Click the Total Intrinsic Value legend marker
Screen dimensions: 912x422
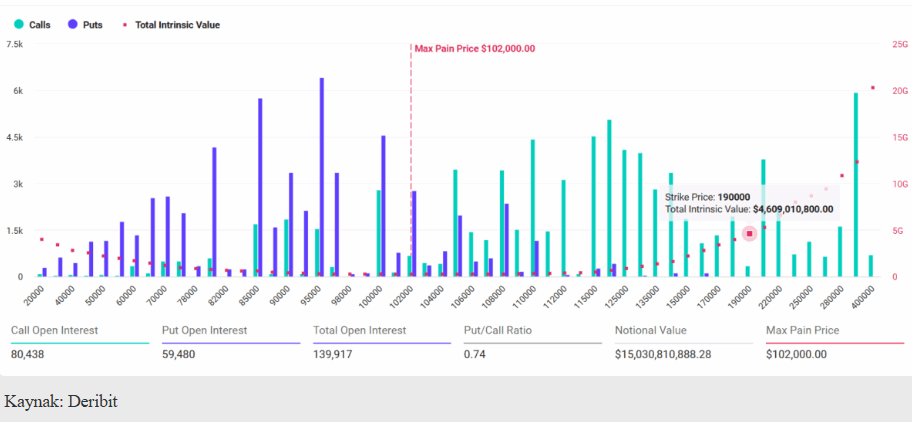[x=124, y=25]
